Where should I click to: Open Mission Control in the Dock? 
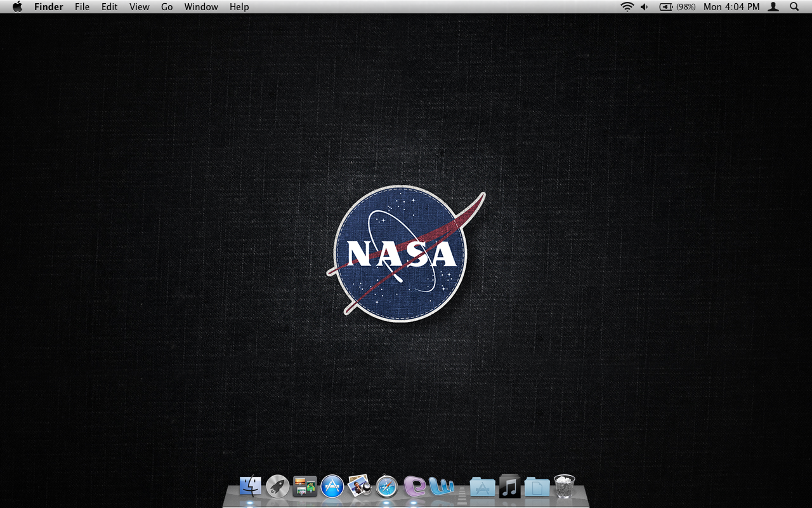(x=304, y=486)
